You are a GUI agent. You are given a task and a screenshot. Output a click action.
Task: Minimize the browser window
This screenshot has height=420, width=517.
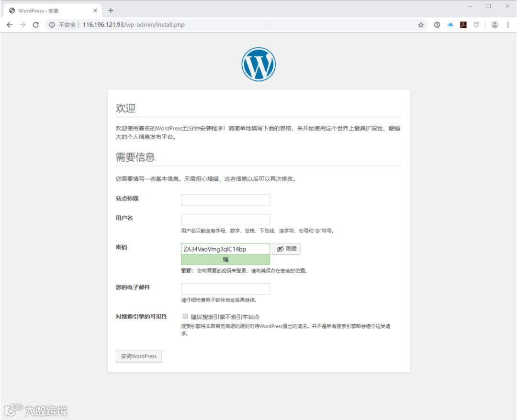470,6
